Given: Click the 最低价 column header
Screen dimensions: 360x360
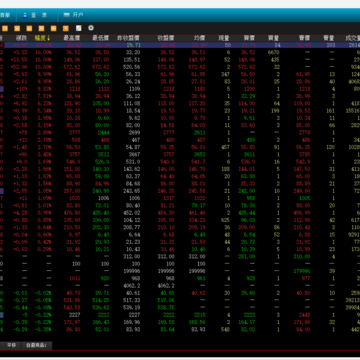Looking at the screenshot, I should [101, 38].
